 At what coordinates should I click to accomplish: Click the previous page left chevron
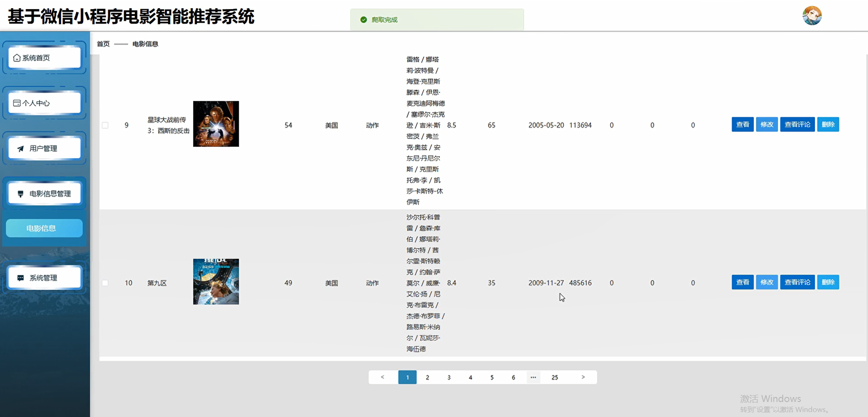point(382,377)
